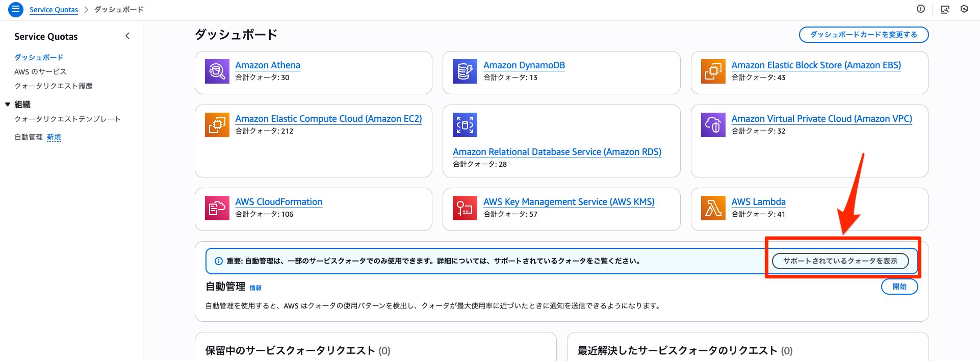Click the 合計クォータ: 30 text
980x361 pixels.
pos(262,78)
